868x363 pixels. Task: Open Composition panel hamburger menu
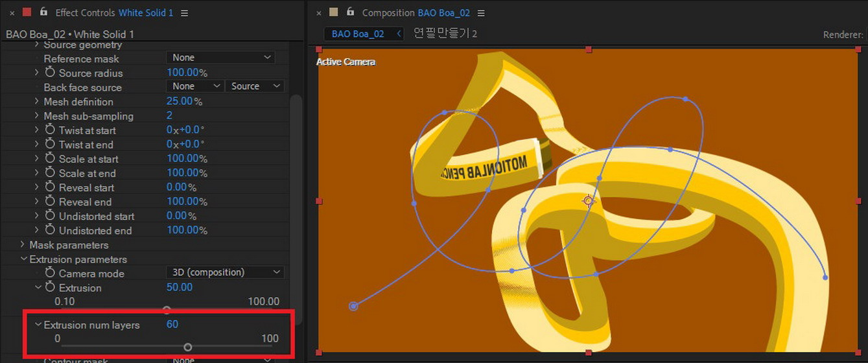480,13
